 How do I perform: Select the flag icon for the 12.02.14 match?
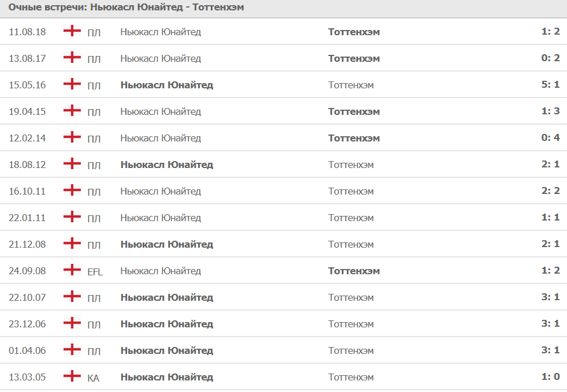click(x=72, y=137)
